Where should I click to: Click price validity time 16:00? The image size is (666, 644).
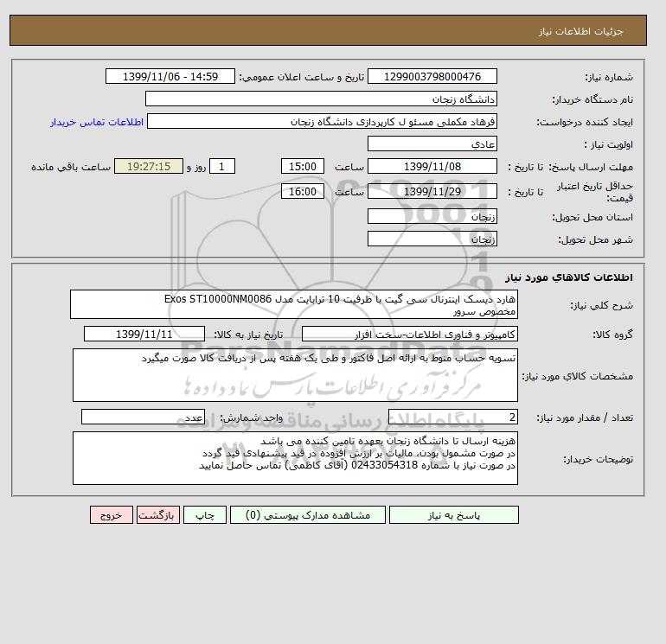(303, 191)
